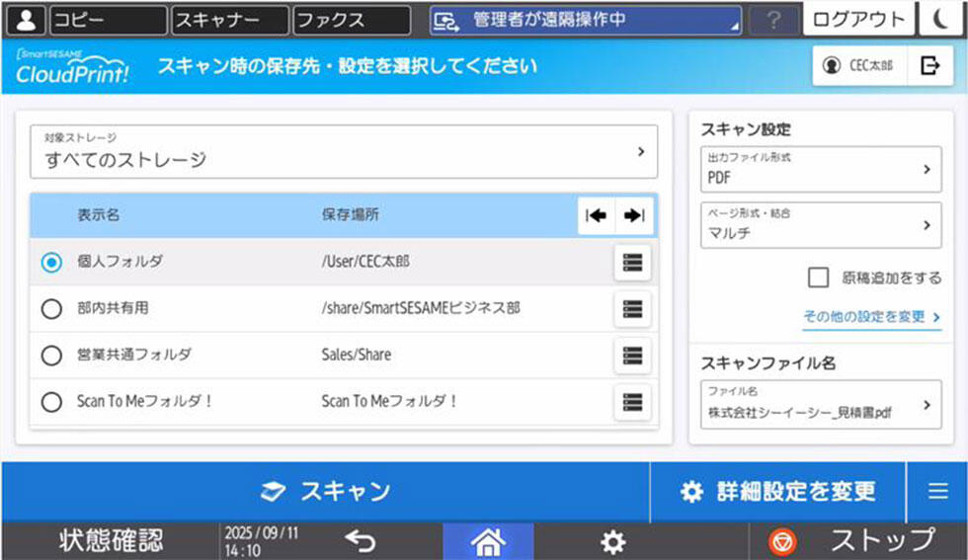Open hamburger menu next to 詳細設定を変更
This screenshot has width=968, height=560.
pos(937,491)
